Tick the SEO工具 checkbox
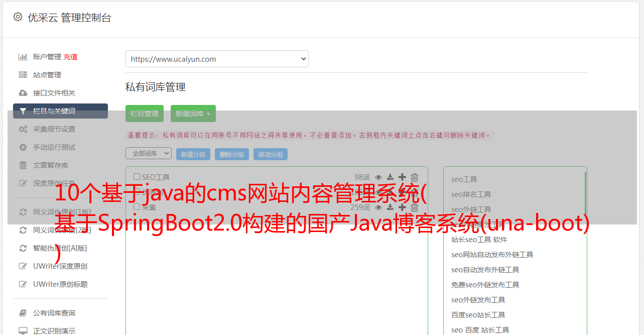 click(x=137, y=177)
